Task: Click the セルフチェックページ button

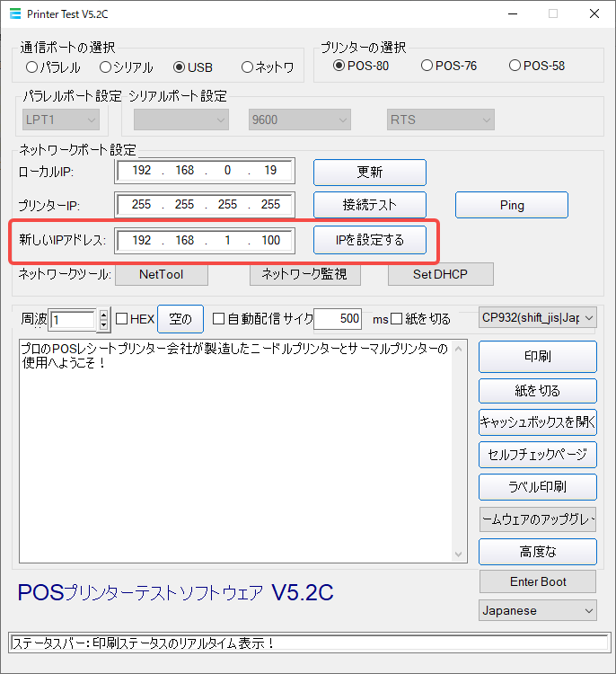Action: (537, 454)
